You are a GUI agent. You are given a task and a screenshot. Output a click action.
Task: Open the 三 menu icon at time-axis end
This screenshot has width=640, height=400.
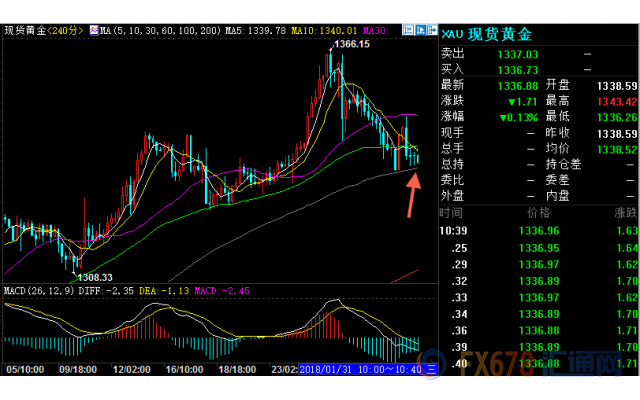(x=432, y=369)
